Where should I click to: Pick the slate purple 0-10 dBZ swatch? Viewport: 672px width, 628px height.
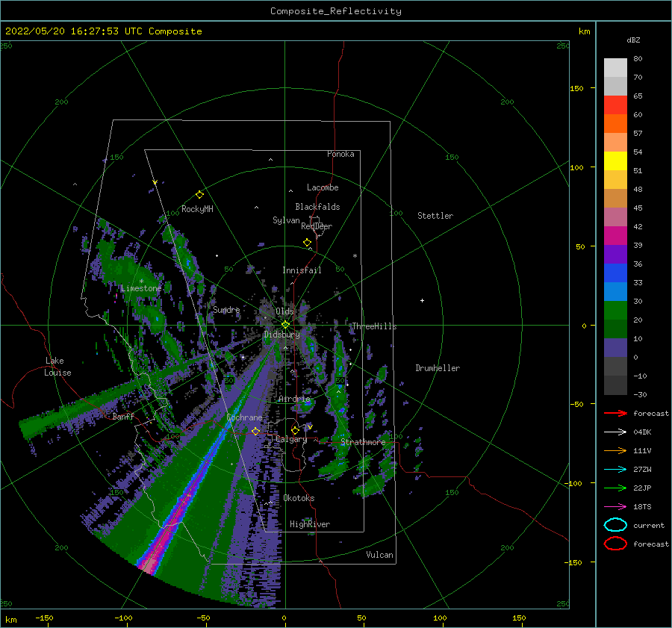coord(615,348)
